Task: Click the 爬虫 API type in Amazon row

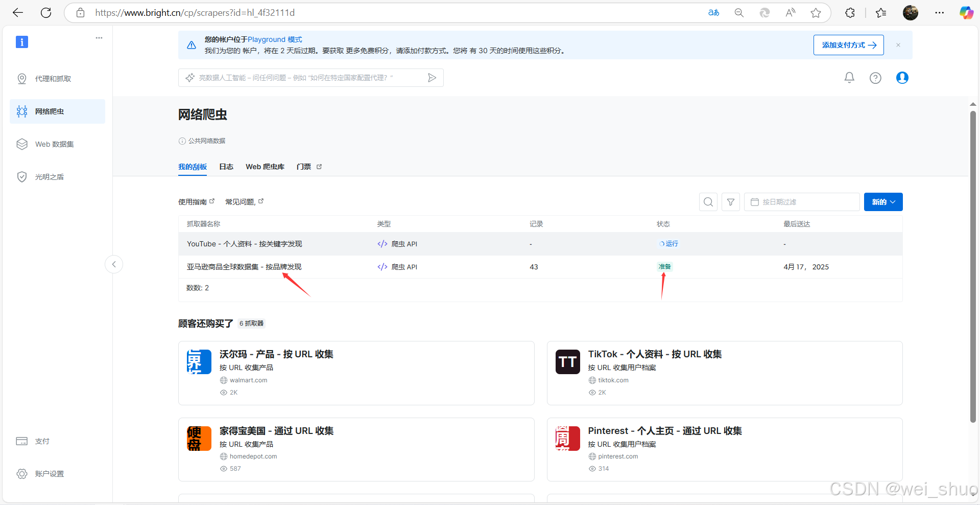Action: [x=397, y=267]
